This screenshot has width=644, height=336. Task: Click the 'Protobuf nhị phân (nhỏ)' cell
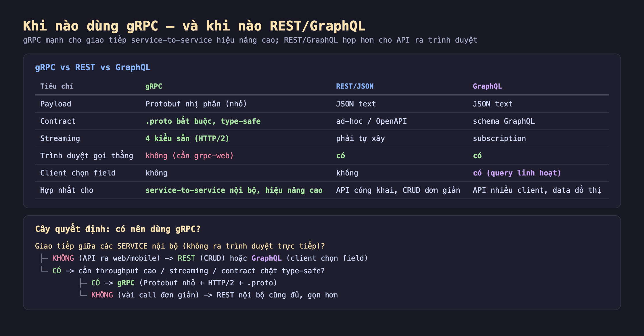196,104
